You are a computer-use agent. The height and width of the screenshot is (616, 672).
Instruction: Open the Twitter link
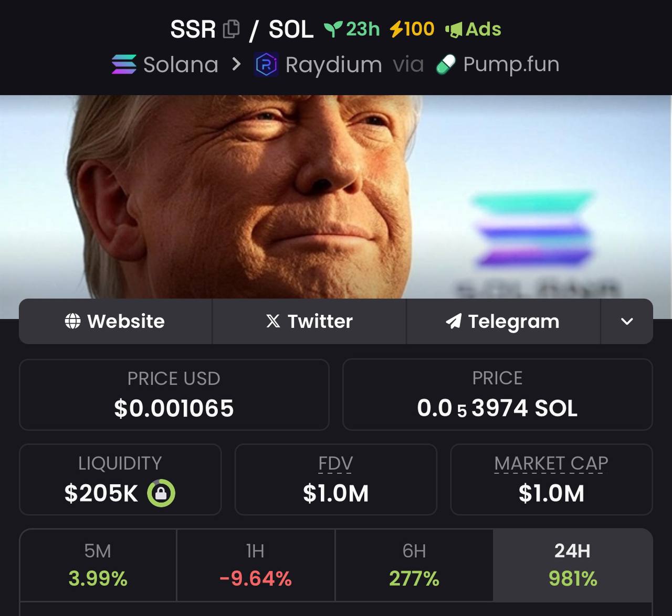309,321
